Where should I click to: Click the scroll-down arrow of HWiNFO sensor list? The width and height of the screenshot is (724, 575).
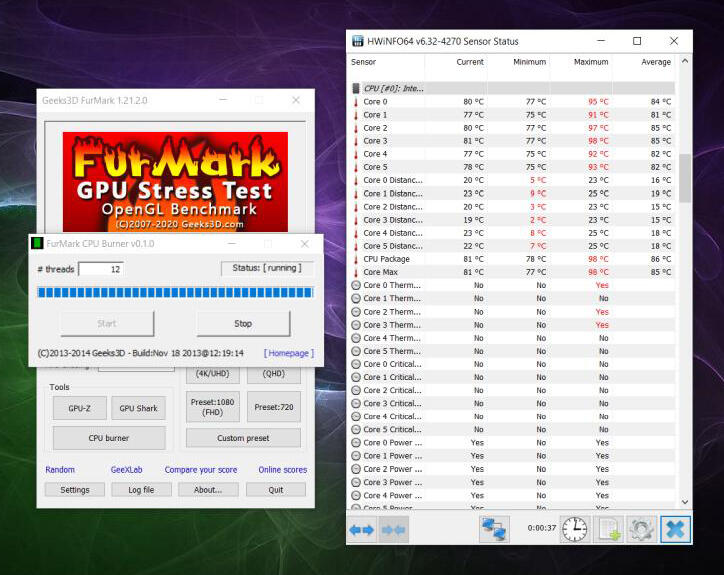pyautogui.click(x=685, y=502)
